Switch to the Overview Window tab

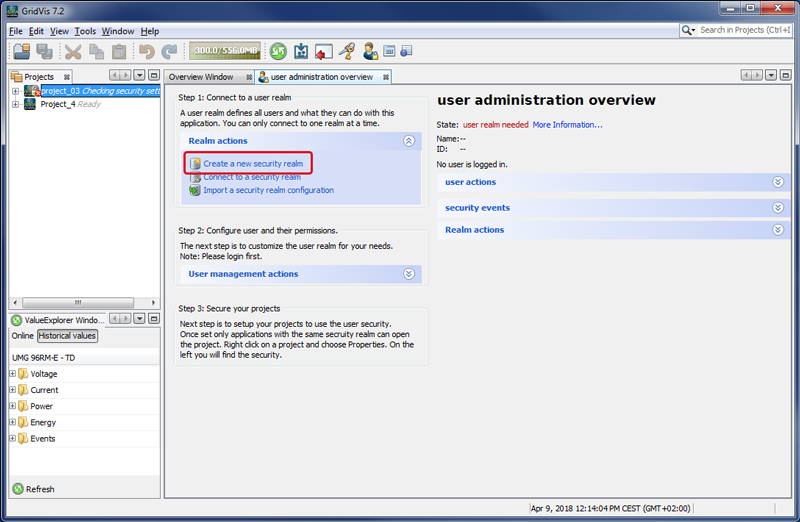pyautogui.click(x=201, y=77)
